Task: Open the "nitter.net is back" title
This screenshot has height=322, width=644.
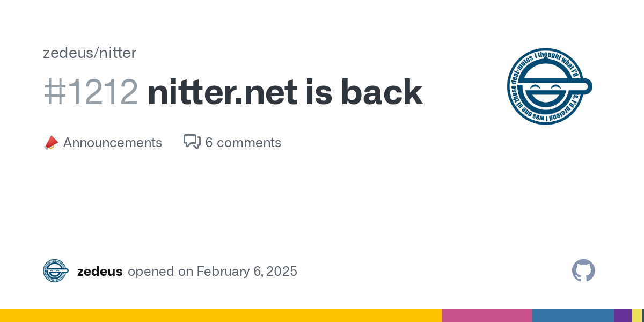Action: pos(285,92)
